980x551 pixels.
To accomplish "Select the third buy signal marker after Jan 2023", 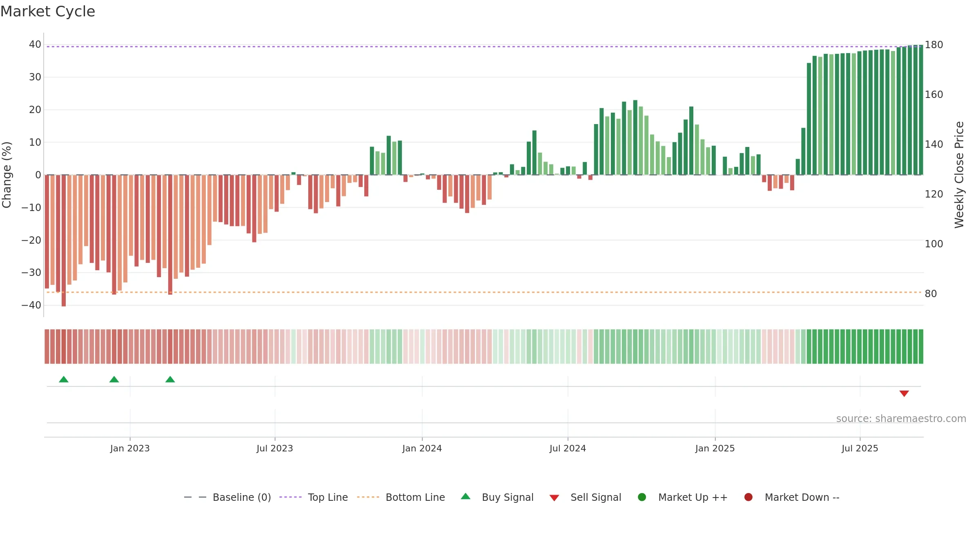I will pos(170,379).
